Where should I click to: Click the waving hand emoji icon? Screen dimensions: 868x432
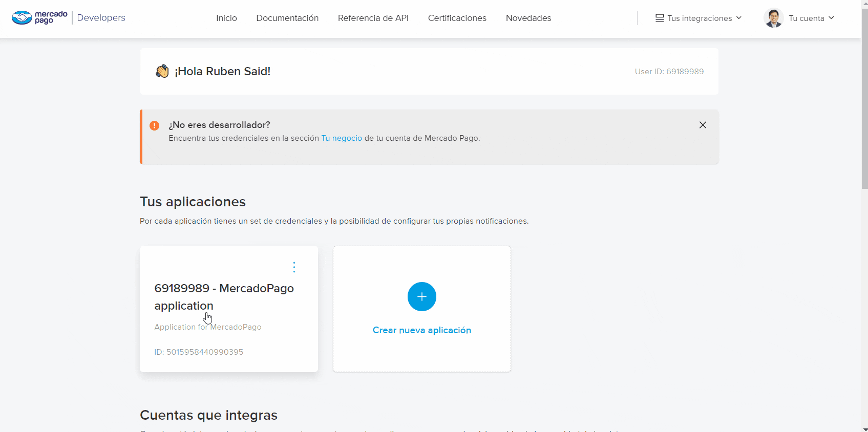[162, 71]
